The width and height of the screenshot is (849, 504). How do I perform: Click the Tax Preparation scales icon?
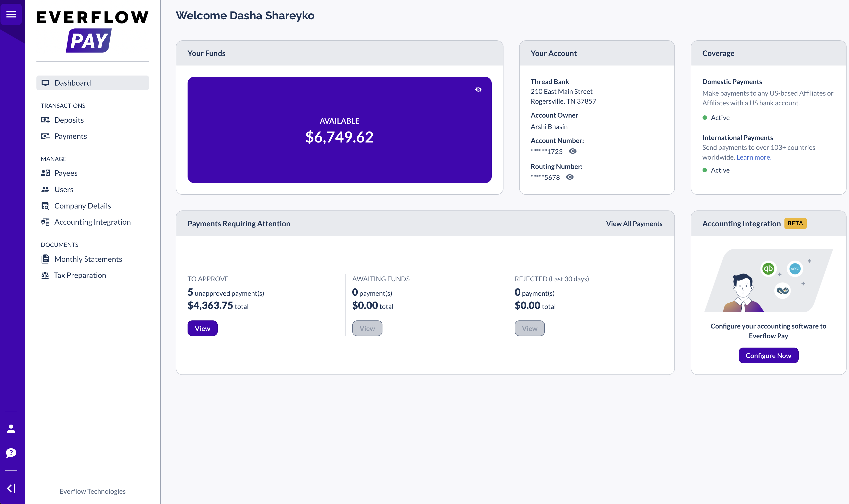[45, 275]
